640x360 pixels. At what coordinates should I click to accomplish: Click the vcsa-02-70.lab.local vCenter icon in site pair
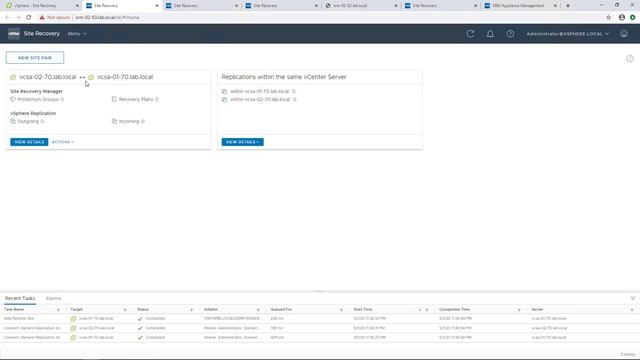pos(13,77)
